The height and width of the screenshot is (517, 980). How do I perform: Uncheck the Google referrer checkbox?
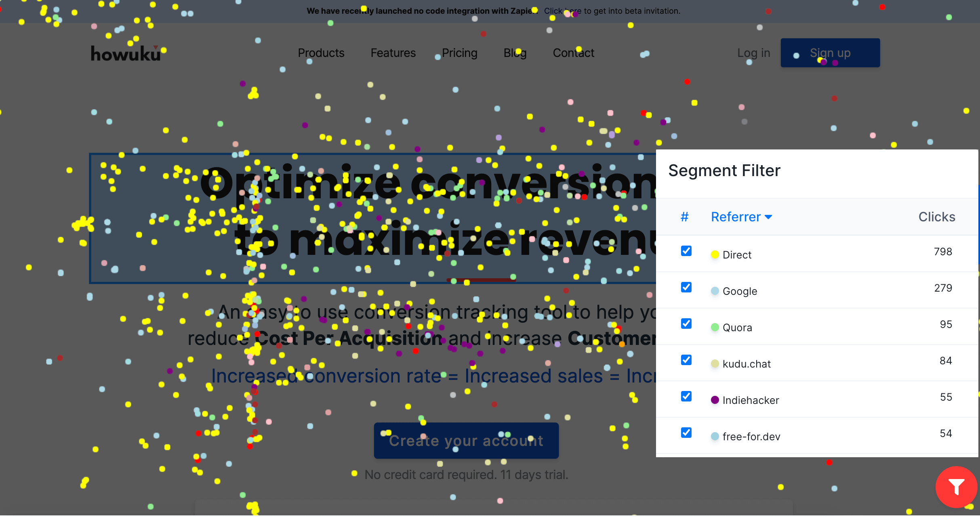686,287
